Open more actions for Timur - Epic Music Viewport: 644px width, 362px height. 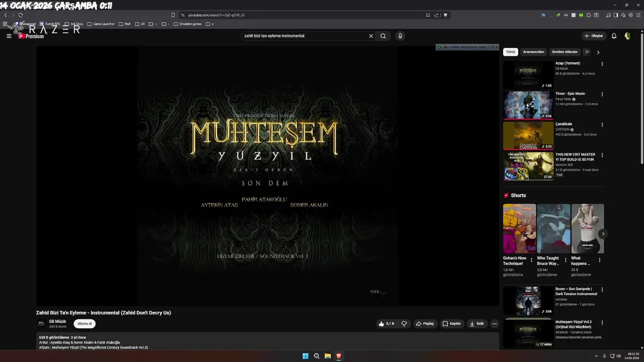click(x=602, y=94)
